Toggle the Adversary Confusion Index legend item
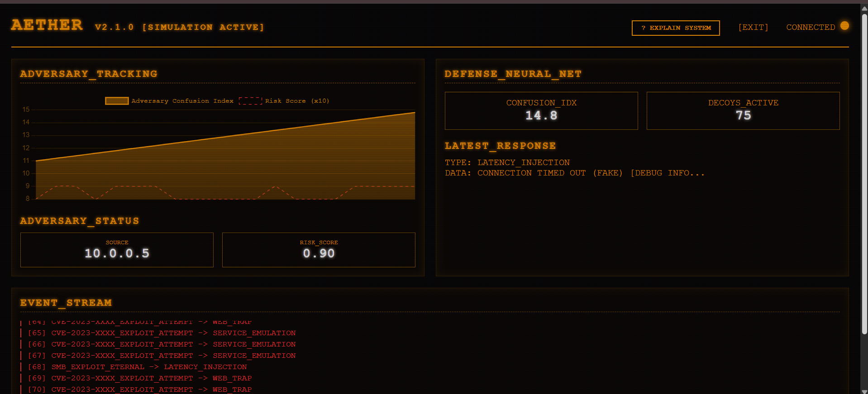Image resolution: width=868 pixels, height=394 pixels. tap(169, 101)
